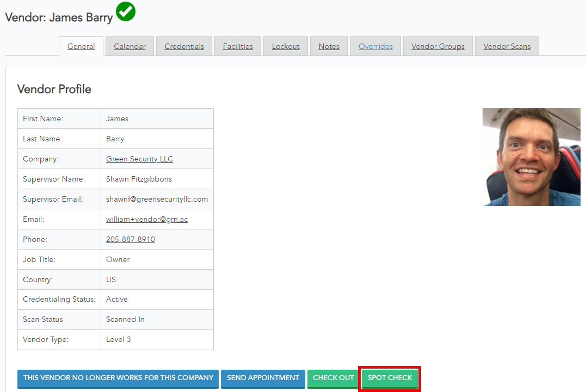The height and width of the screenshot is (392, 586).
Task: Open the vendor's profile photo
Action: tap(531, 157)
